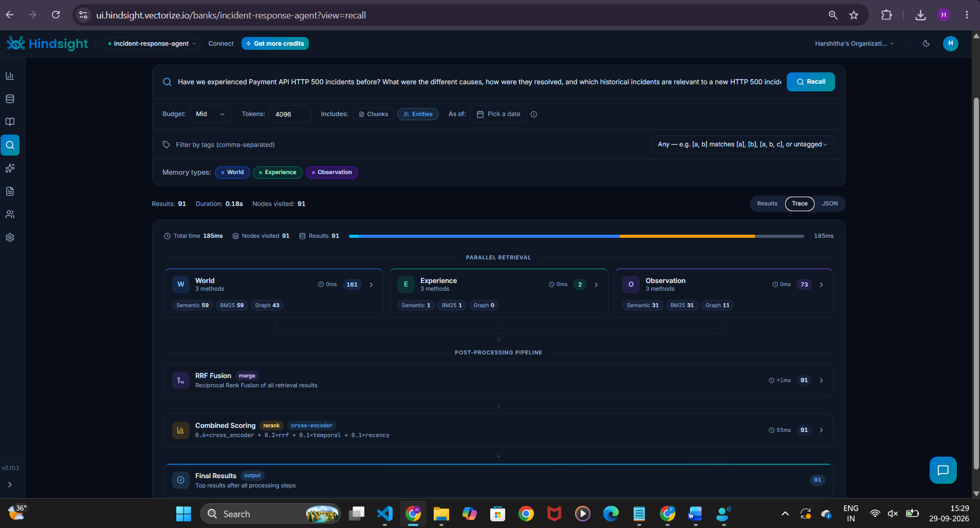Viewport: 980px width, 528px height.
Task: Toggle the Observation memory type
Action: [332, 172]
